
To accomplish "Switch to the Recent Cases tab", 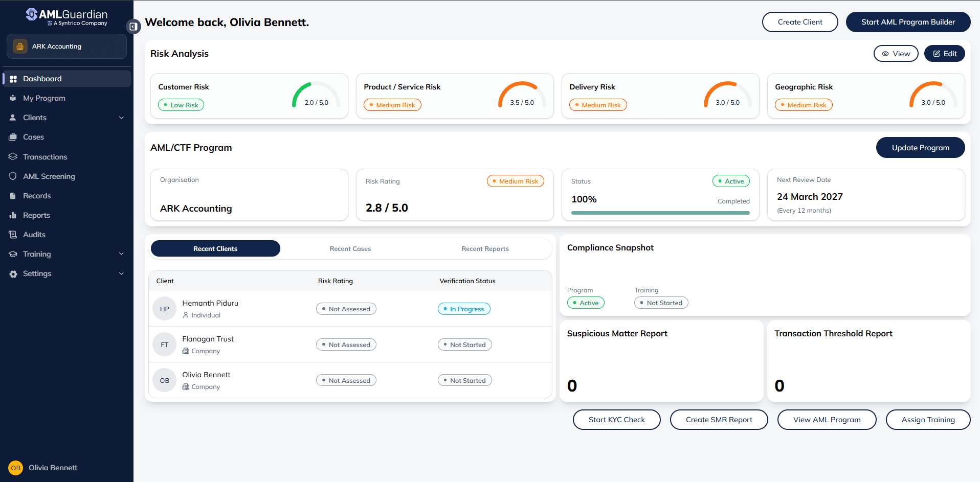I will click(x=350, y=249).
